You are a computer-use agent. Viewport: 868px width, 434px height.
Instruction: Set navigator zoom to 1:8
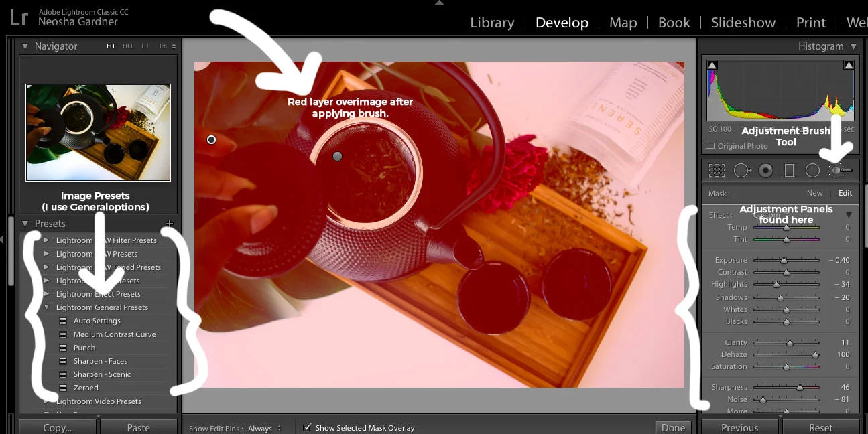162,46
